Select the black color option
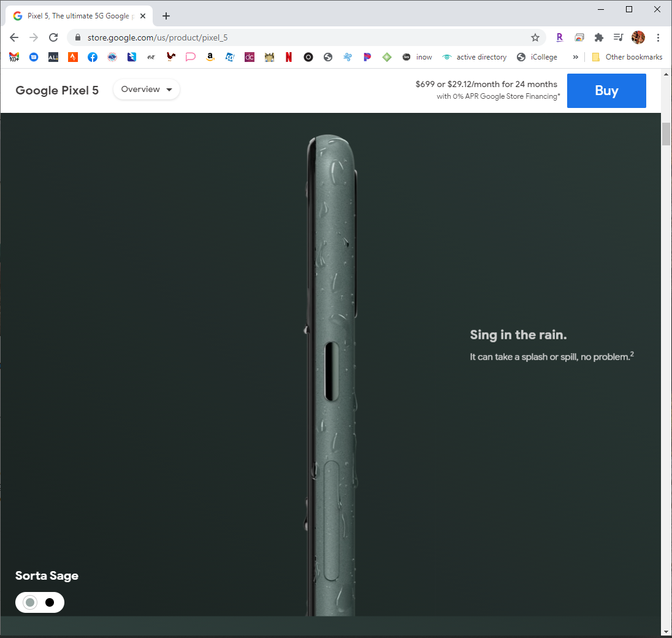 (50, 602)
